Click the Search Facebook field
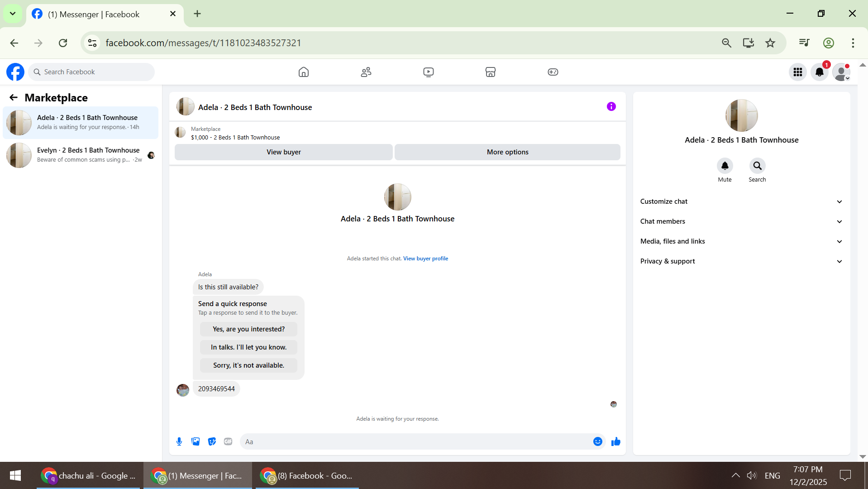868x489 pixels. [91, 72]
